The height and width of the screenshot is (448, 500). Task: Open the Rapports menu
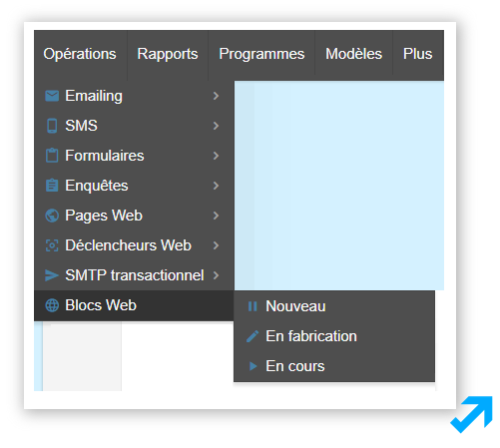[x=168, y=55]
